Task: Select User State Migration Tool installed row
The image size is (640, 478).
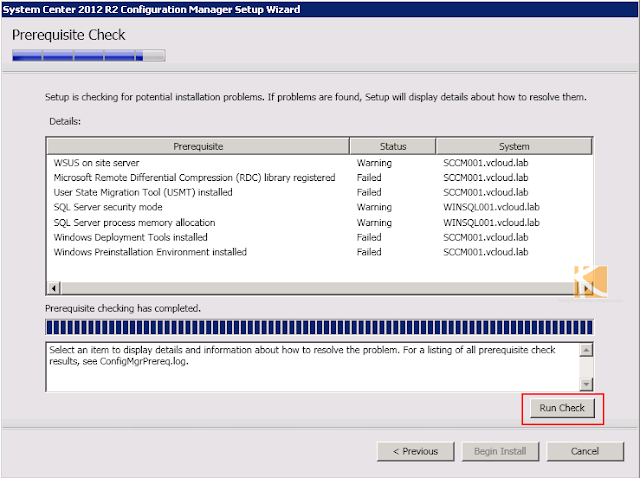Action: coord(320,192)
